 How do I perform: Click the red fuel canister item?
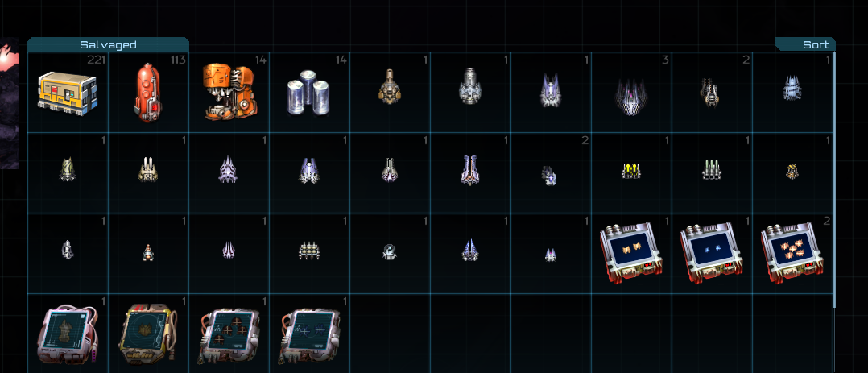point(148,92)
